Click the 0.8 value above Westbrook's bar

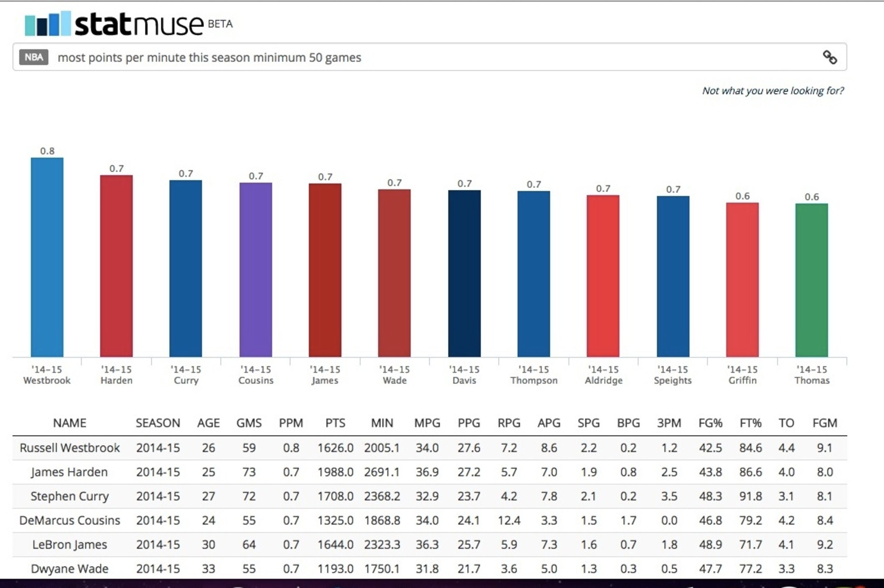tap(47, 151)
